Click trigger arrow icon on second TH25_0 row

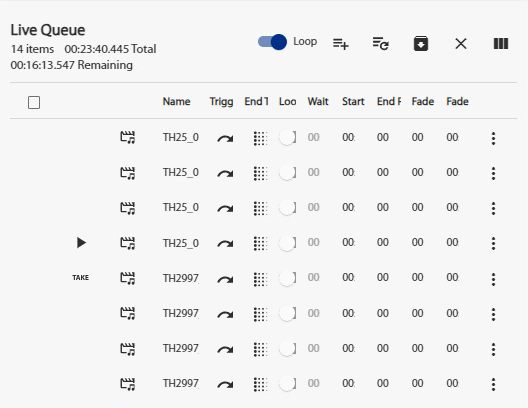pyautogui.click(x=225, y=173)
